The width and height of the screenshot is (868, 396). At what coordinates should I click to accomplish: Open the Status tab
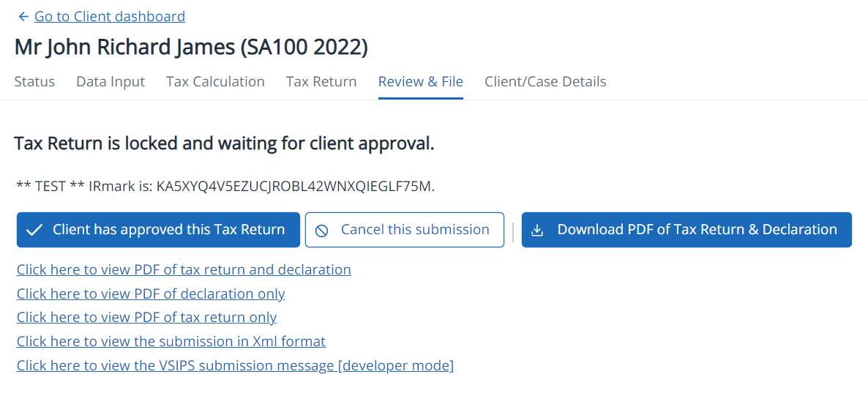click(34, 81)
